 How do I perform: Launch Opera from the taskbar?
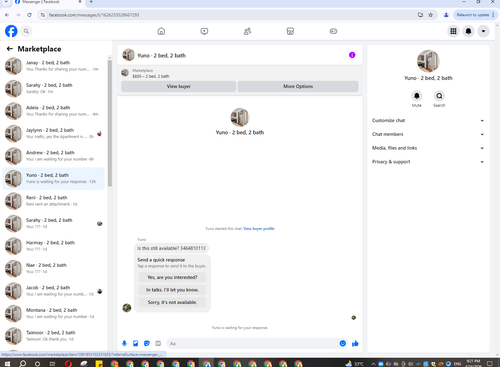click(68, 363)
